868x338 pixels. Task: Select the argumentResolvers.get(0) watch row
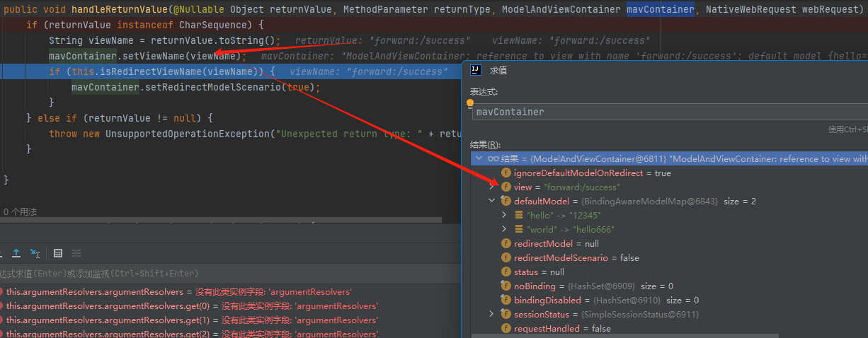pos(230,305)
